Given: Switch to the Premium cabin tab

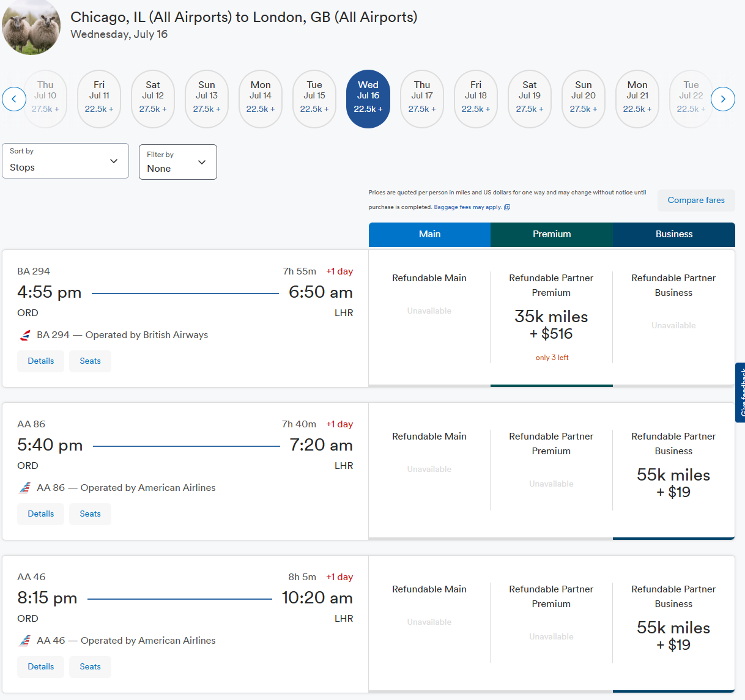Looking at the screenshot, I should [552, 234].
